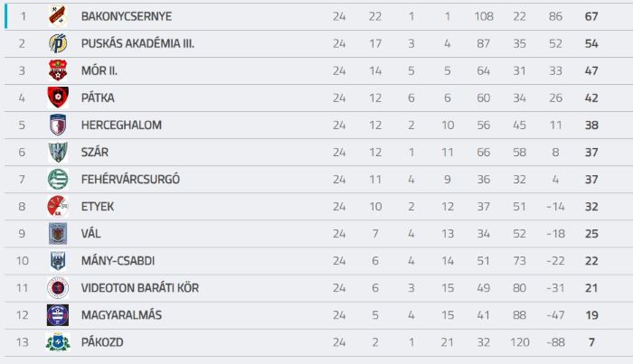
Task: Open the Vál team crest icon
Action: point(58,233)
